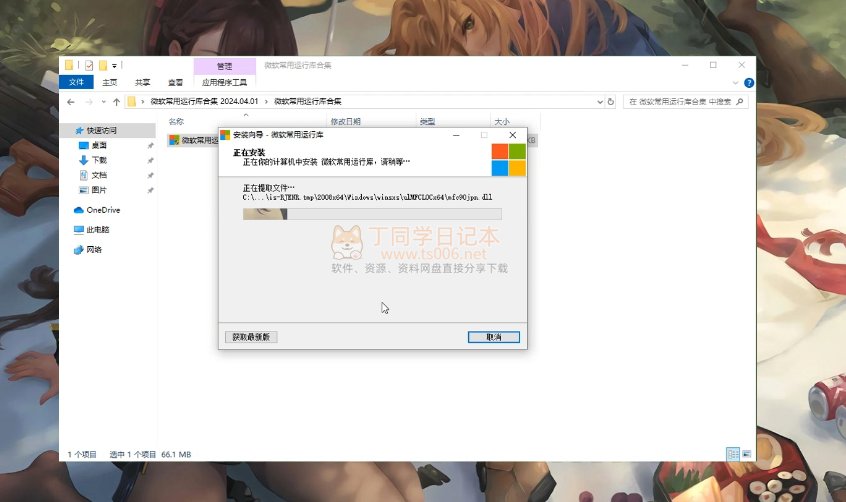Click the final 微软常用运行库合集 breadcrumb segment
This screenshot has width=846, height=502.
[x=308, y=101]
